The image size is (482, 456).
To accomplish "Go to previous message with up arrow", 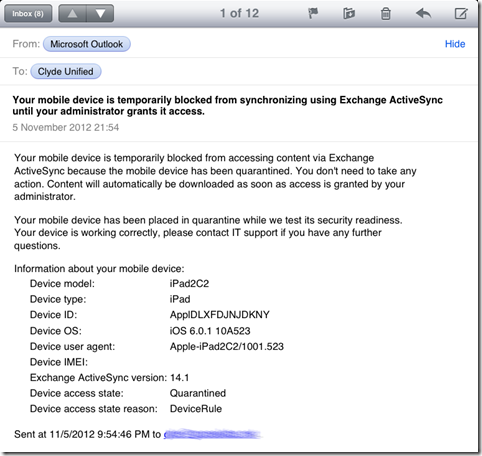I will [x=73, y=14].
